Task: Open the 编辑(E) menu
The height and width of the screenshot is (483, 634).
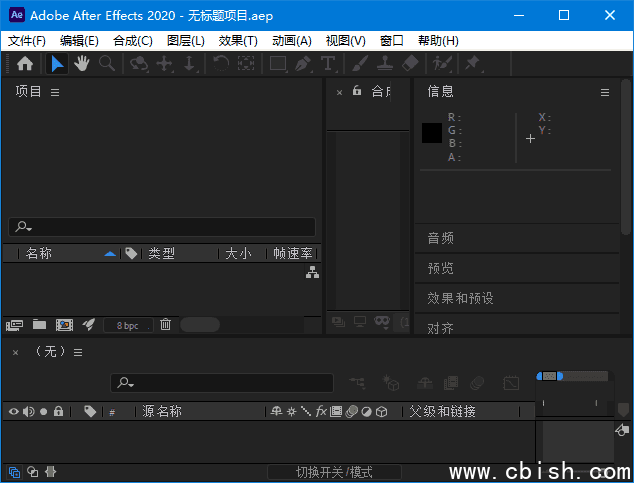Action: (79, 40)
